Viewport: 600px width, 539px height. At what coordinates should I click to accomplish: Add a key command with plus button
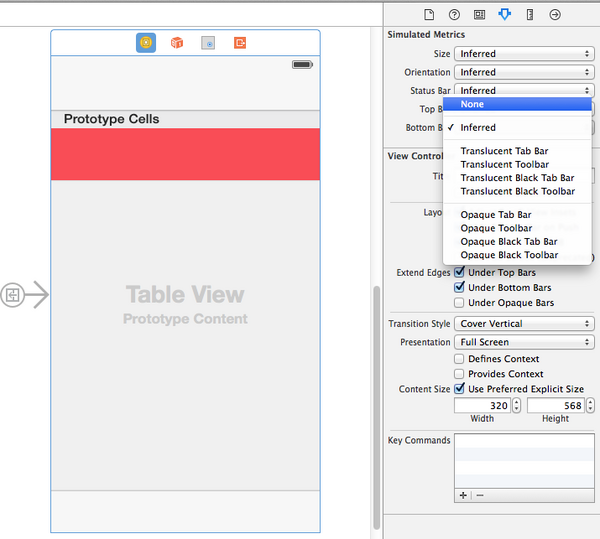[x=463, y=495]
